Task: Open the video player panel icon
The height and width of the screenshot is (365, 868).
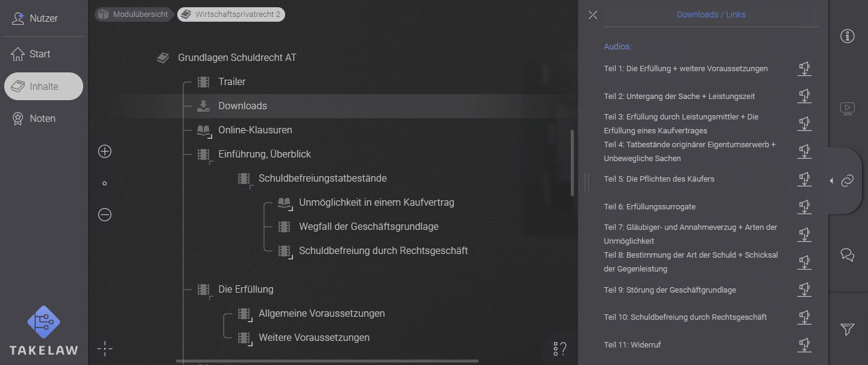Action: pos(847,109)
